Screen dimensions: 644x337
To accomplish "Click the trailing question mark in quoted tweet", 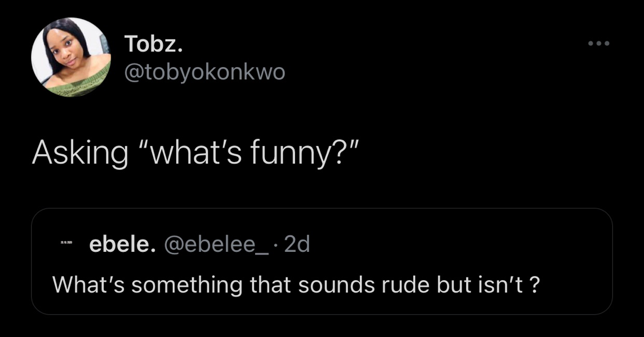I will (535, 284).
